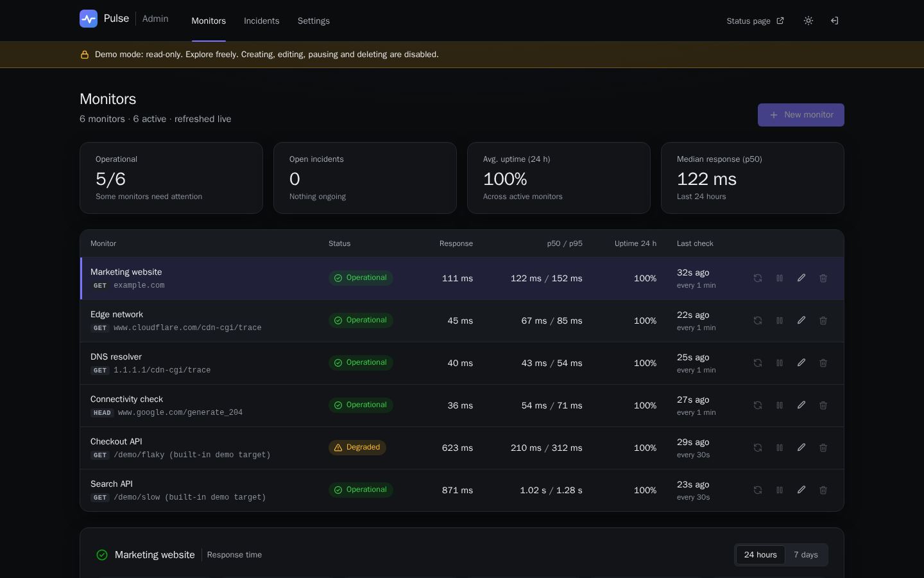Run check now for Search API
Screen dimensions: 924x578
pos(758,490)
